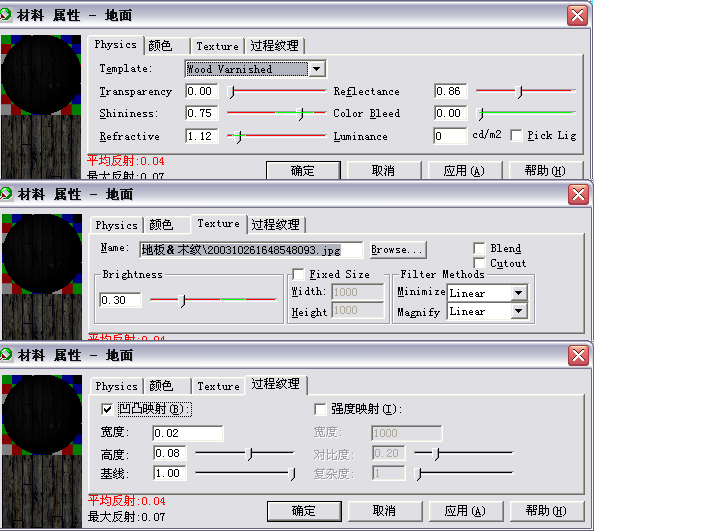Select Texture tab in top dialog
Screen dimensions: 709x531
(x=217, y=46)
